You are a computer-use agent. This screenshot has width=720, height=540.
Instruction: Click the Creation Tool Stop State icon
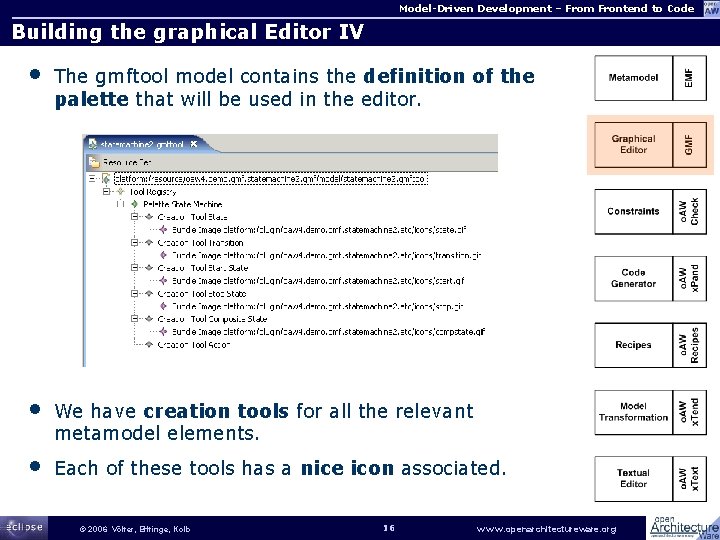point(149,293)
